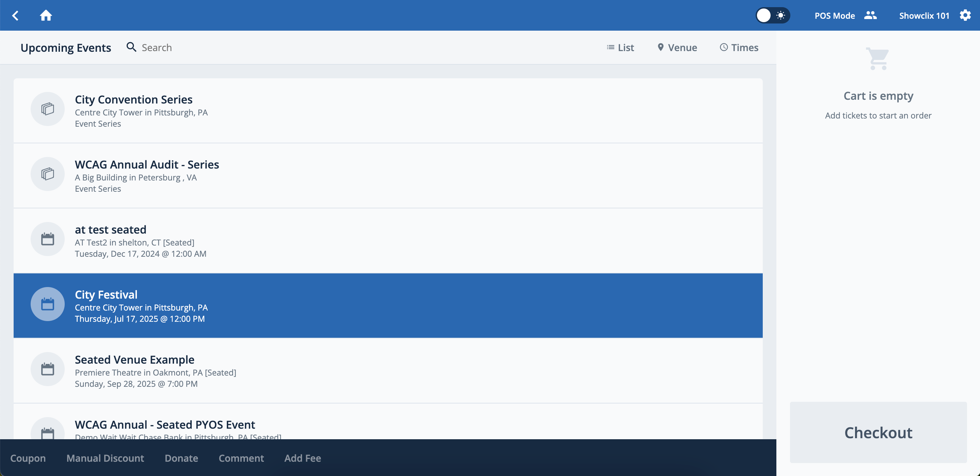Apply a Manual Discount
The width and height of the screenshot is (980, 476).
tap(105, 458)
